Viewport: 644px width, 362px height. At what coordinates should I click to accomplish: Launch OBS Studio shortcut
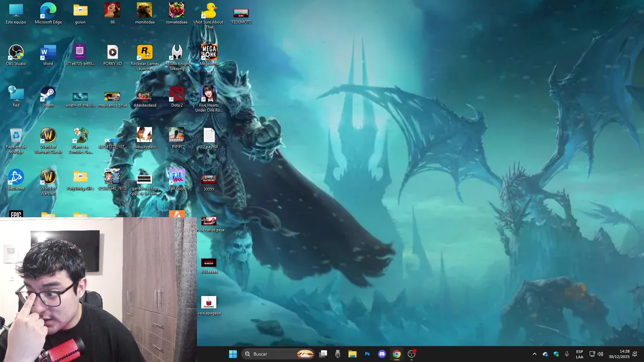coord(16,55)
